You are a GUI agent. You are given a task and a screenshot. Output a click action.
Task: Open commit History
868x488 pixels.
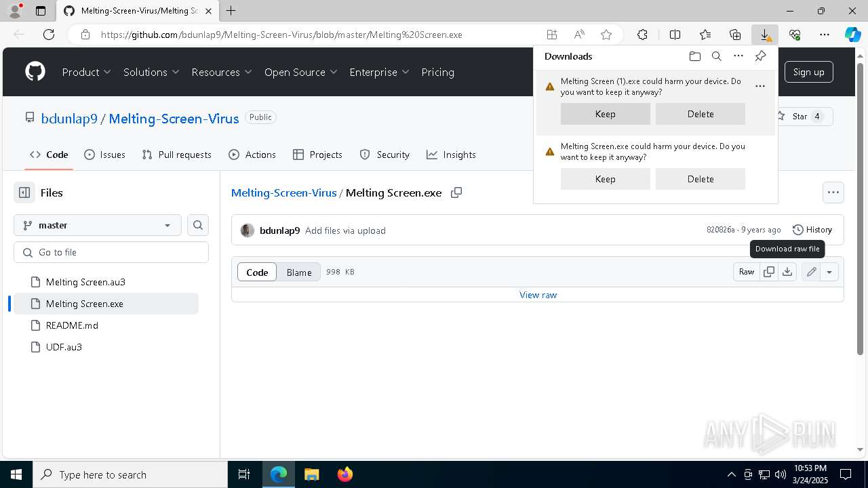812,230
